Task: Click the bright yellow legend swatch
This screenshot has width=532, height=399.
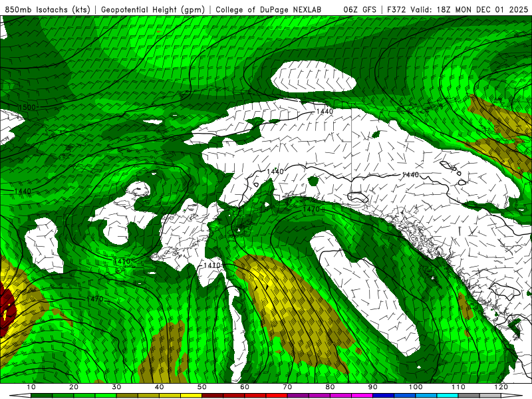Action: (191, 396)
